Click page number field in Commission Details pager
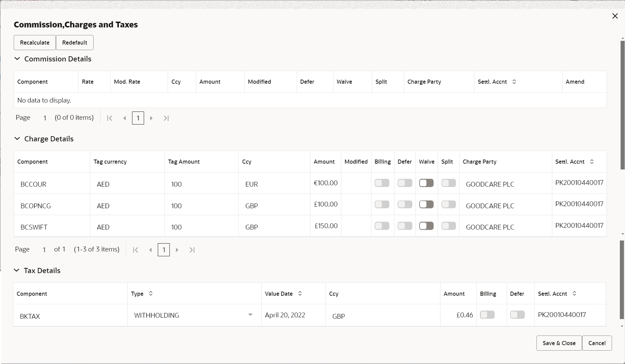This screenshot has width=625, height=364. click(138, 118)
